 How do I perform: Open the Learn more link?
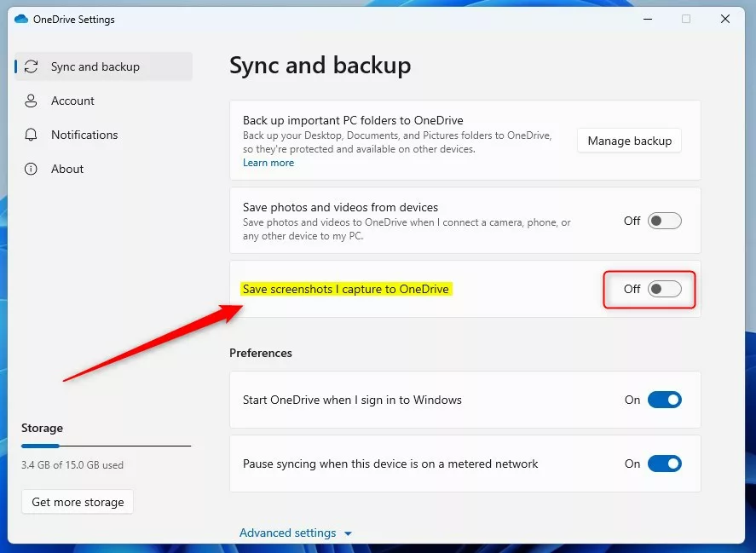[x=268, y=163]
